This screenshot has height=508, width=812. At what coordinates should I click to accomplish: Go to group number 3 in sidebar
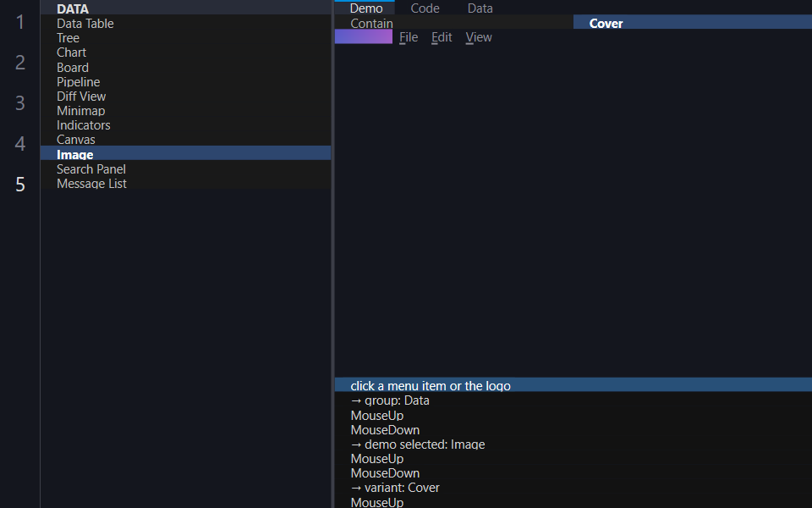click(x=20, y=102)
